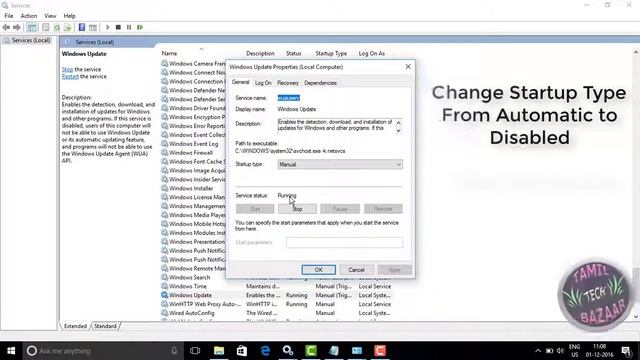Click the Description box scroll-down arrow
This screenshot has width=640, height=360.
398,131
